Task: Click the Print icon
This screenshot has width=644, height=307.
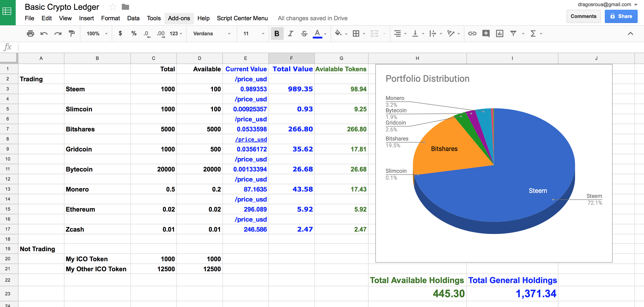Action: [x=30, y=33]
